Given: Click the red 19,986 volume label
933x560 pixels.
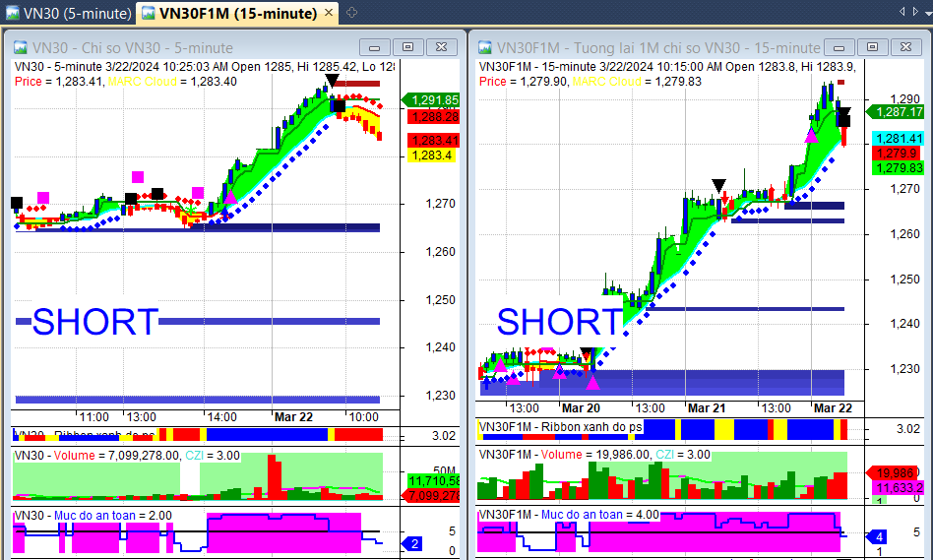Looking at the screenshot, I should click(x=893, y=473).
